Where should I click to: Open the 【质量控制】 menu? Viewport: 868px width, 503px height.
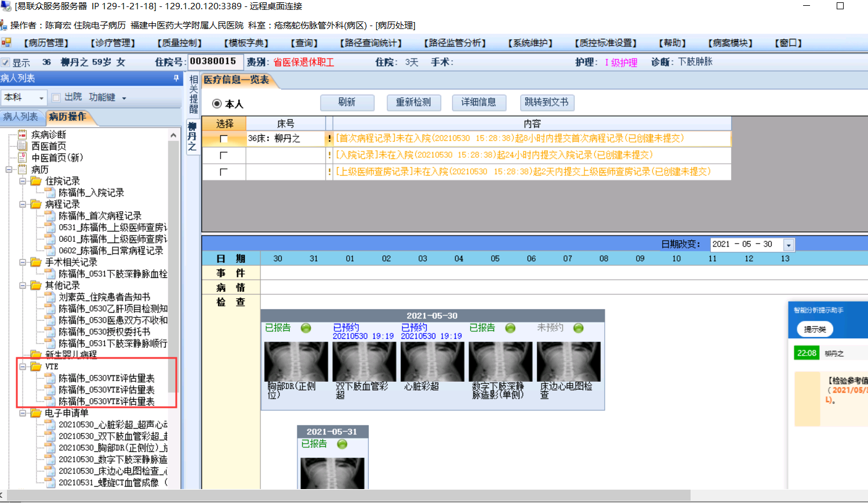pos(179,43)
